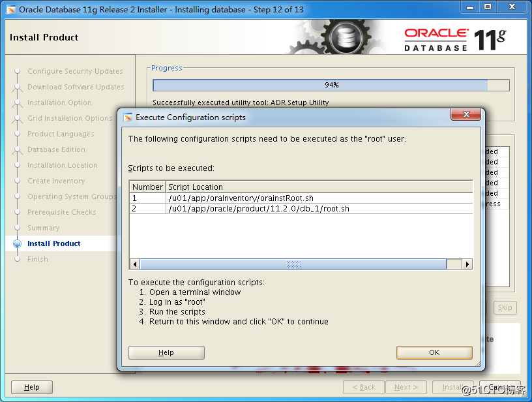Select the Prerequisite Checks step

[62, 212]
